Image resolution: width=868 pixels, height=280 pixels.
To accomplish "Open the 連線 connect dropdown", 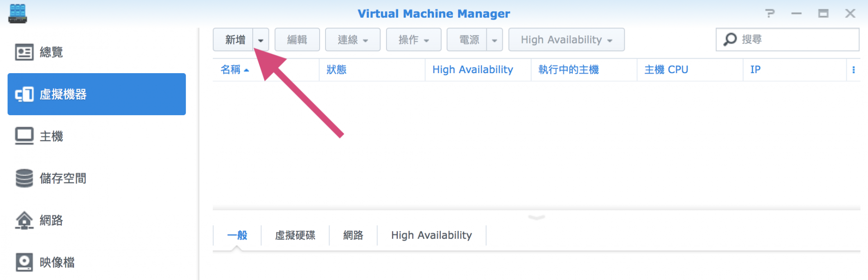I will (x=353, y=40).
